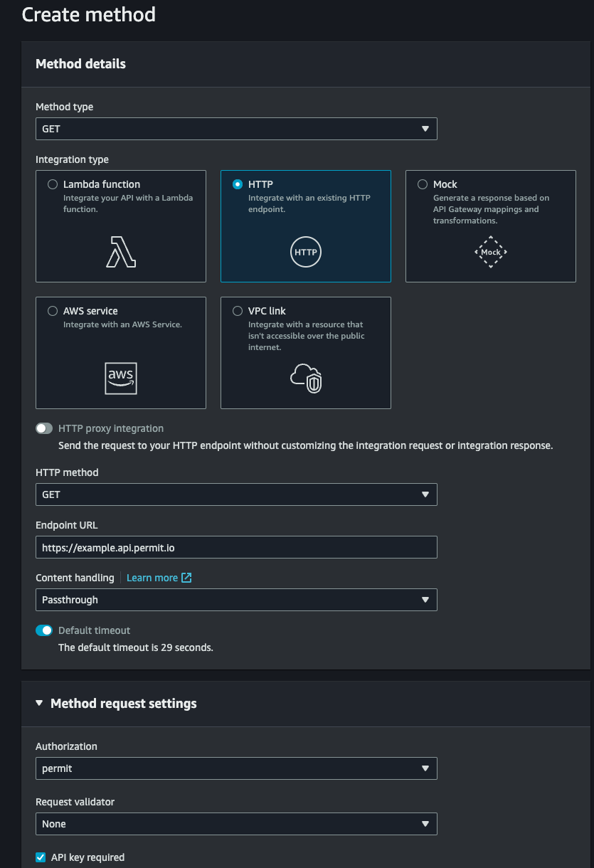Open the Method type dropdown

pyautogui.click(x=236, y=129)
